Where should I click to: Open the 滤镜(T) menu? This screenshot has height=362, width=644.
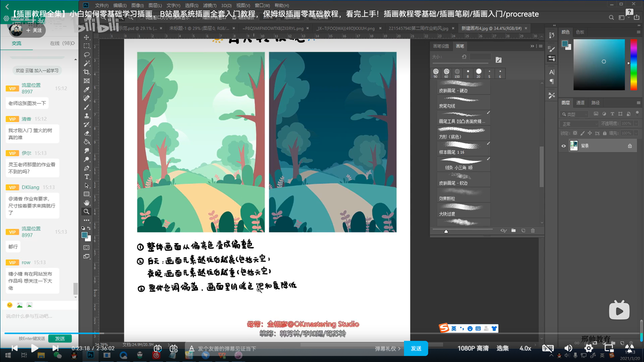(x=209, y=5)
